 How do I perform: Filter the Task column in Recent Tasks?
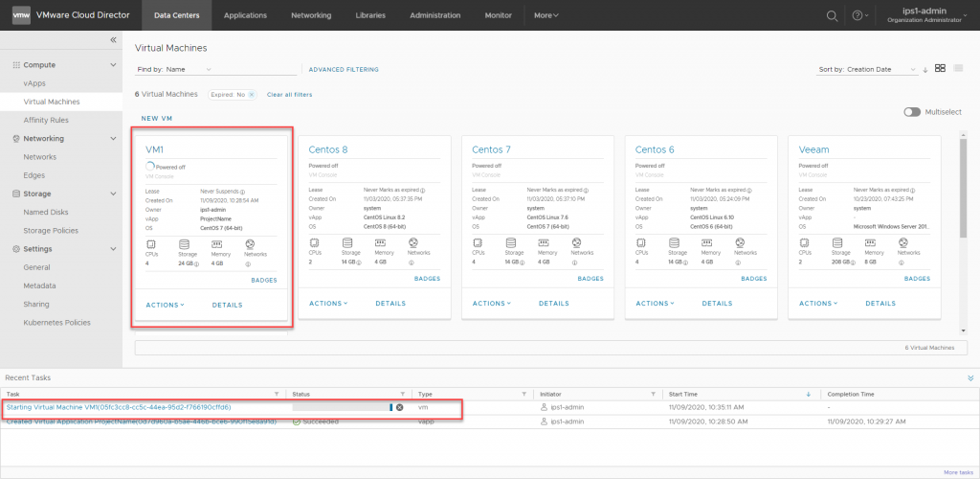pyautogui.click(x=277, y=394)
